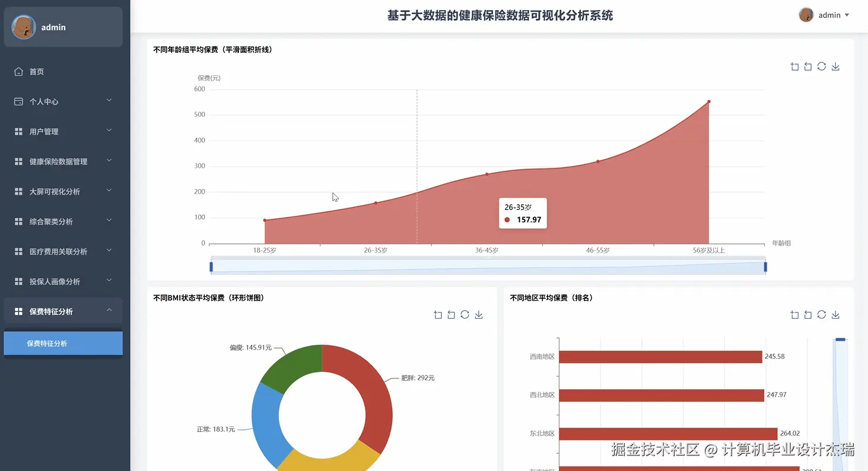
Task: Open 个人中心 menu item
Action: (63, 101)
